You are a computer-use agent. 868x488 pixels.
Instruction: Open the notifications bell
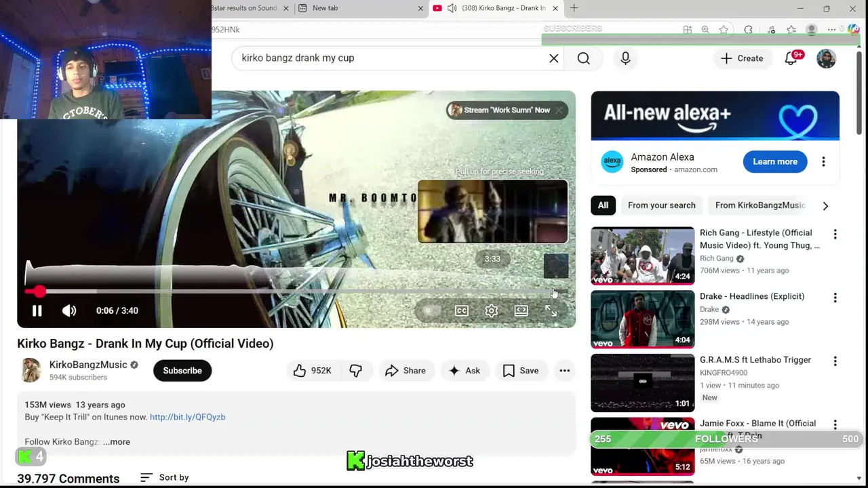[x=791, y=58]
